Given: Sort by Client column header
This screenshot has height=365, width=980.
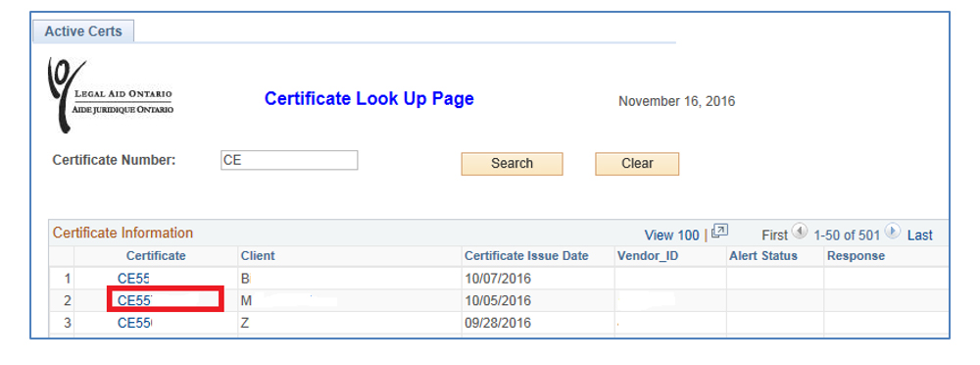Looking at the screenshot, I should pos(258,255).
